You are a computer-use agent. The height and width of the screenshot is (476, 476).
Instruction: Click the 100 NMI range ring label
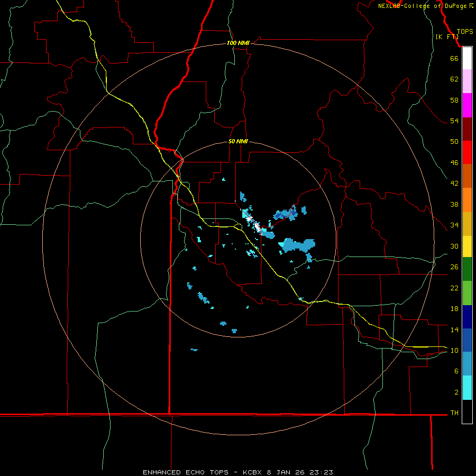pyautogui.click(x=238, y=43)
